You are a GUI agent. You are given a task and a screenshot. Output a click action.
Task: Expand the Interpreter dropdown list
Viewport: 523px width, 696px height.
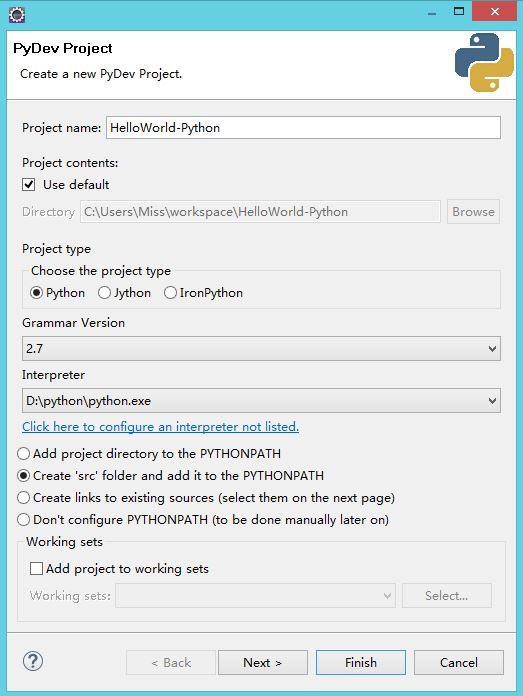click(x=262, y=401)
